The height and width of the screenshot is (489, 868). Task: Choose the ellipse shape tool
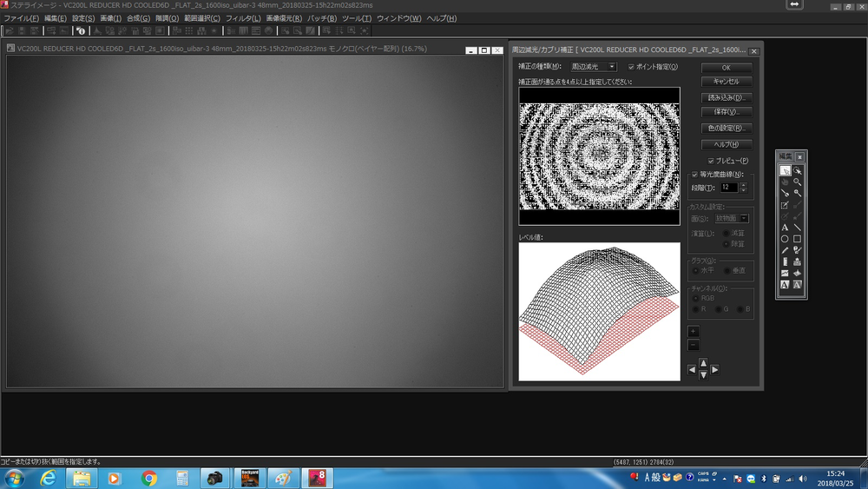tap(785, 239)
